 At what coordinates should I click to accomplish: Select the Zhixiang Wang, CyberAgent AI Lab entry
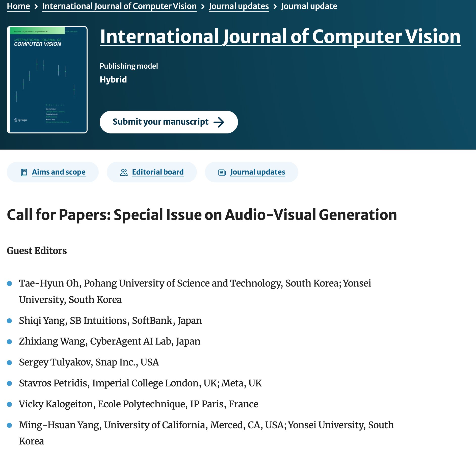[110, 341]
